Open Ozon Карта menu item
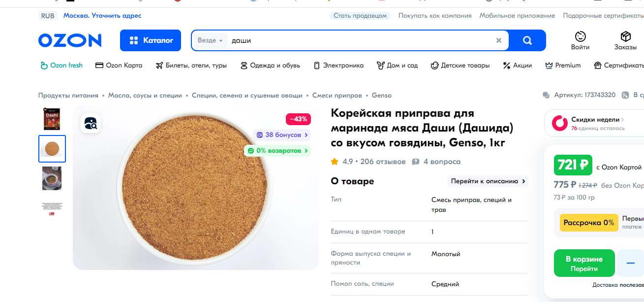The height and width of the screenshot is (302, 644). pyautogui.click(x=119, y=66)
